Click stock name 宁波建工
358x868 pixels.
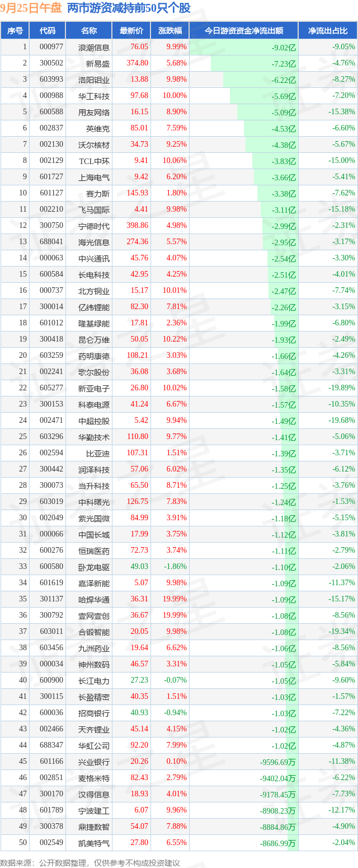tap(94, 811)
